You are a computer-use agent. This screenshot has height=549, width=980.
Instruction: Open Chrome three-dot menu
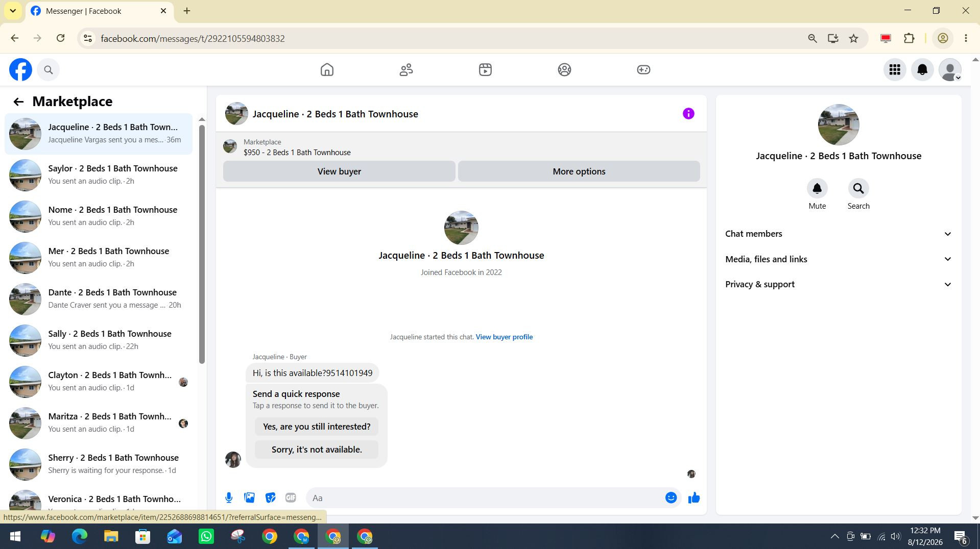point(966,38)
